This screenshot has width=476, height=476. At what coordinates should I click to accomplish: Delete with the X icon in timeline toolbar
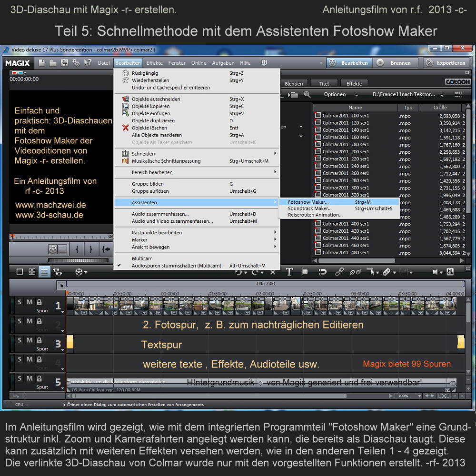pos(273,272)
